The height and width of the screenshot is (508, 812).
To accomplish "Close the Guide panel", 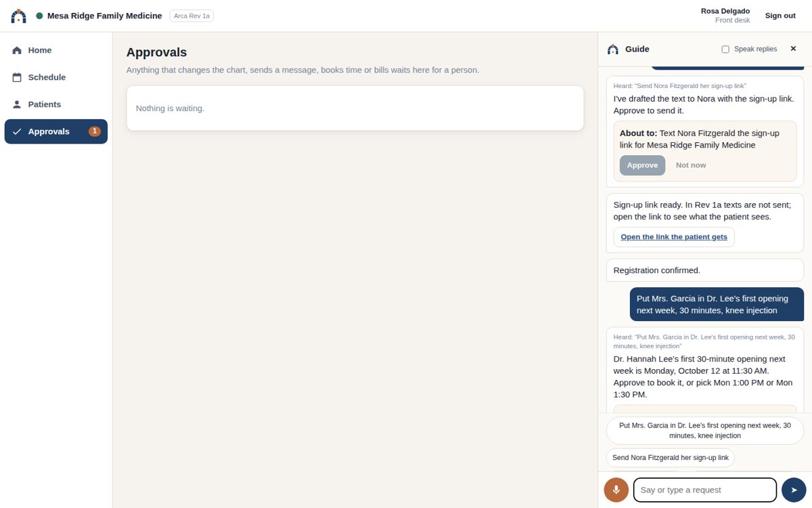I will 793,49.
